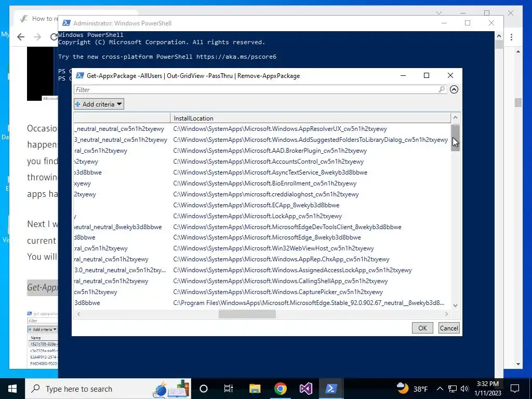532x399 pixels.
Task: Open Visual Studio from the taskbar
Action: pyautogui.click(x=305, y=389)
